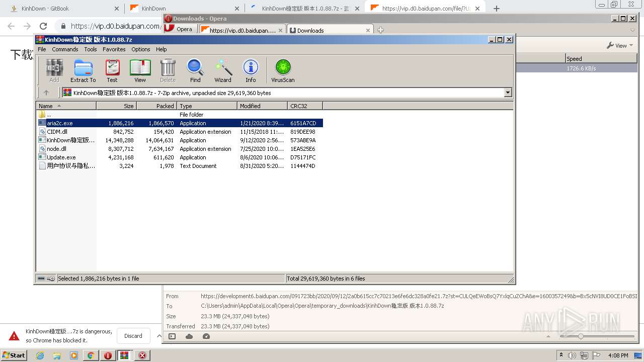Start VirusScan on the archive

(x=283, y=71)
